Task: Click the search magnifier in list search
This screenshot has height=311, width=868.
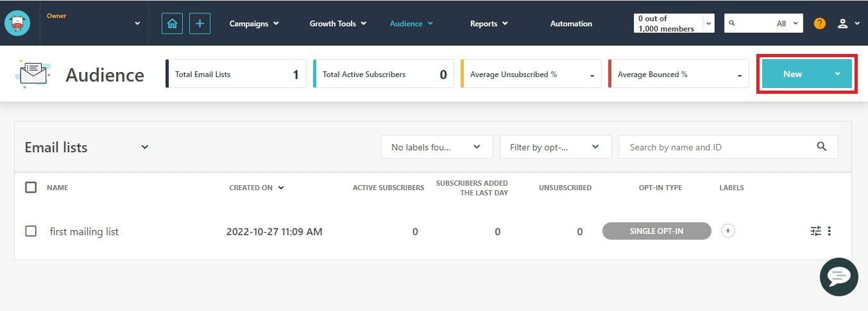Action: click(x=822, y=147)
